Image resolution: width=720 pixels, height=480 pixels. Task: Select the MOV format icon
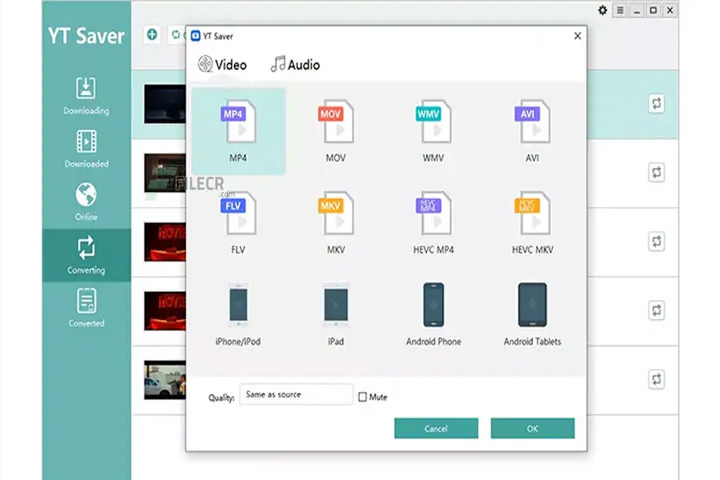click(x=336, y=122)
